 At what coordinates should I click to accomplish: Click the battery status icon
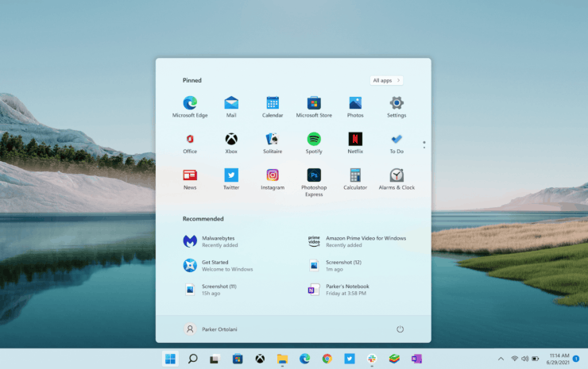[535, 359]
